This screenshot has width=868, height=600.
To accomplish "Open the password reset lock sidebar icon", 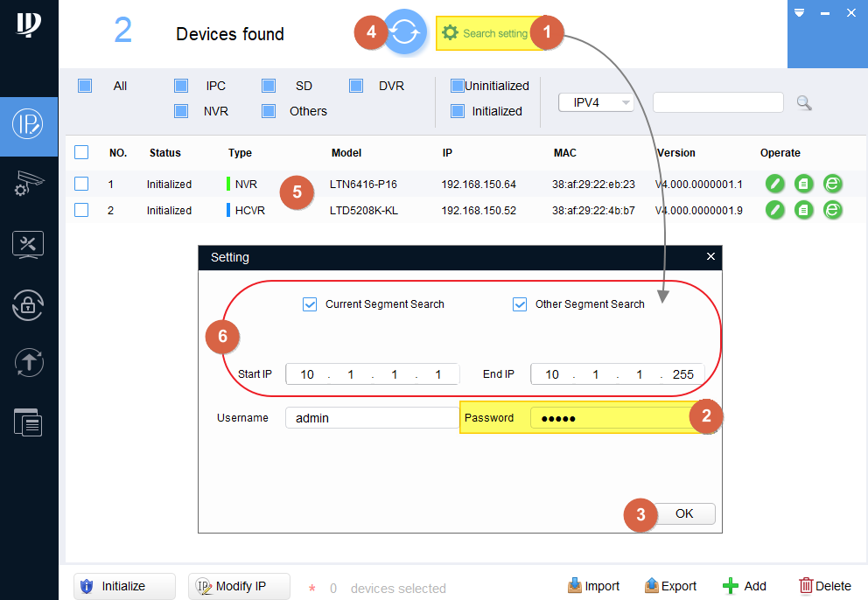I will 28,305.
